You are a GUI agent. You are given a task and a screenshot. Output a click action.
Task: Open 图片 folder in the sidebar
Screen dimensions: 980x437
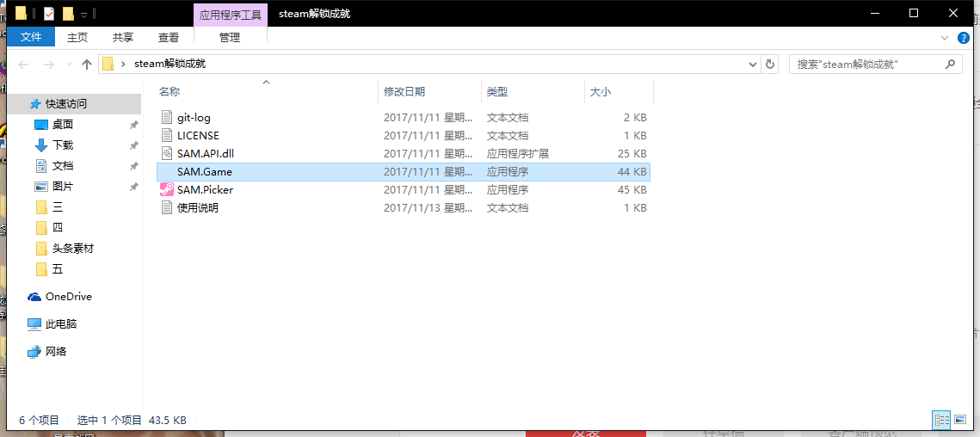[53, 187]
